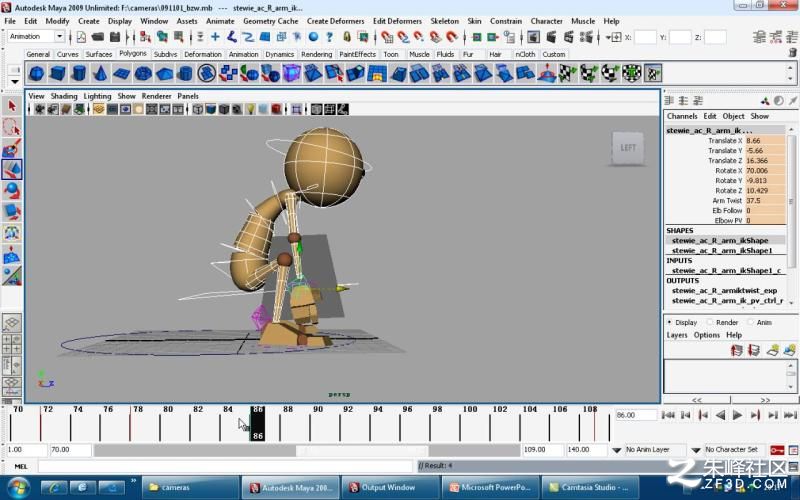This screenshot has height=500, width=800.
Task: Click the question mark help-line icon
Action: pyautogui.click(x=330, y=37)
